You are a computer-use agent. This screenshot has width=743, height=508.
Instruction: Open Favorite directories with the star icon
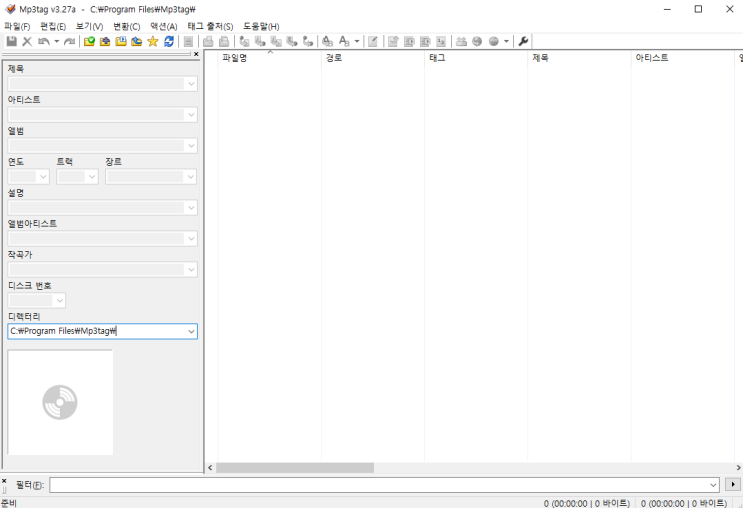(x=153, y=41)
